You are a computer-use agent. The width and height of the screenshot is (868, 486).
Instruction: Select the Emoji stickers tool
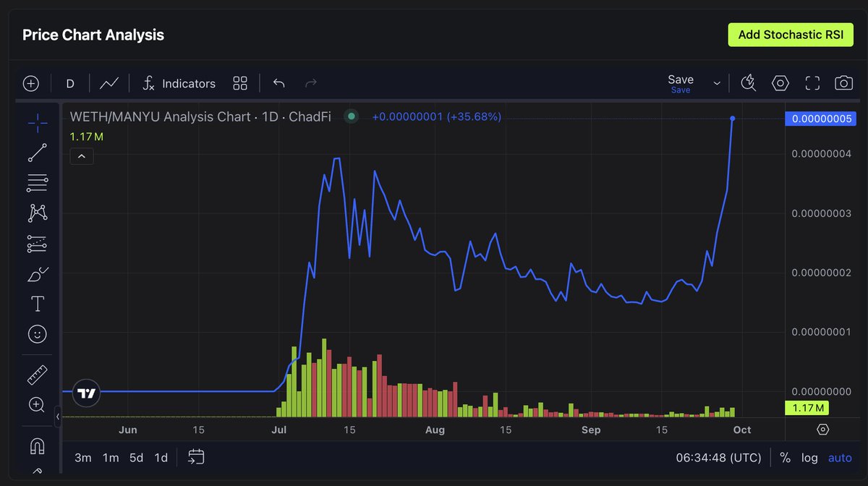pos(37,333)
